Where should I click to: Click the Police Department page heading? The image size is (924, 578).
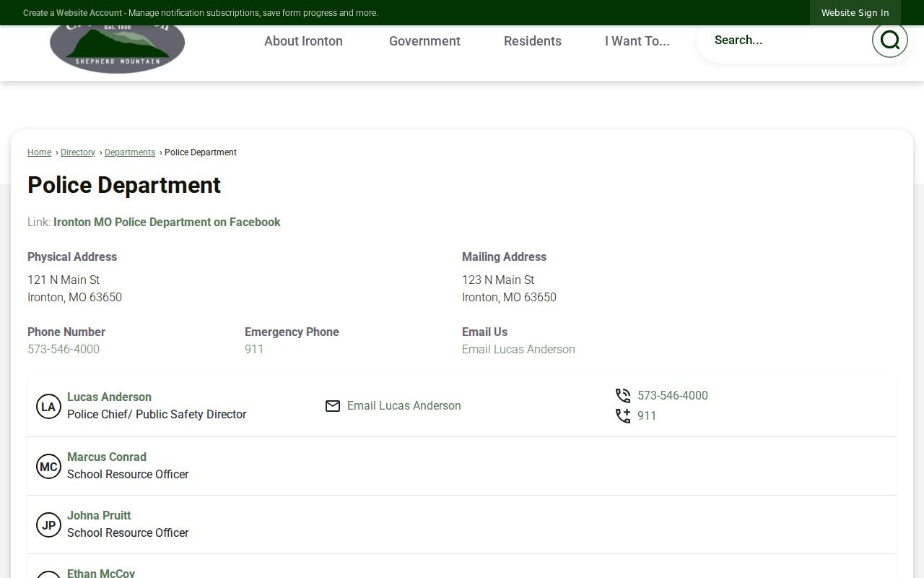click(124, 185)
